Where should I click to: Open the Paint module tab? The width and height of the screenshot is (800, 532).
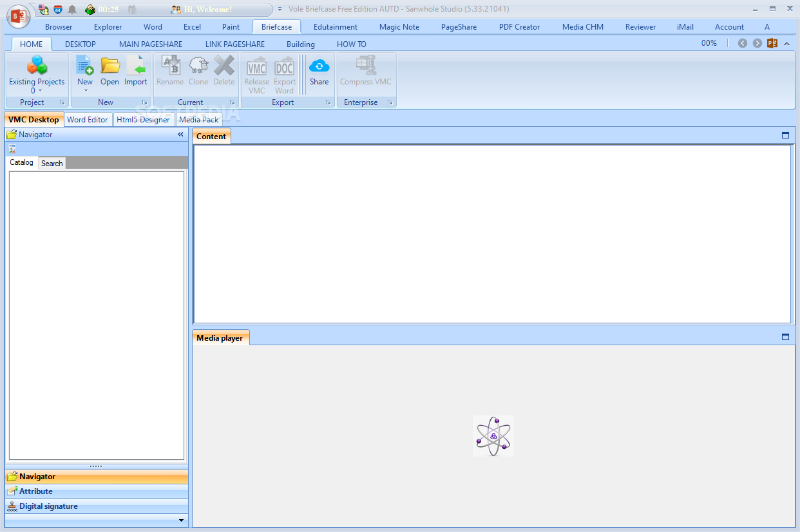point(231,27)
